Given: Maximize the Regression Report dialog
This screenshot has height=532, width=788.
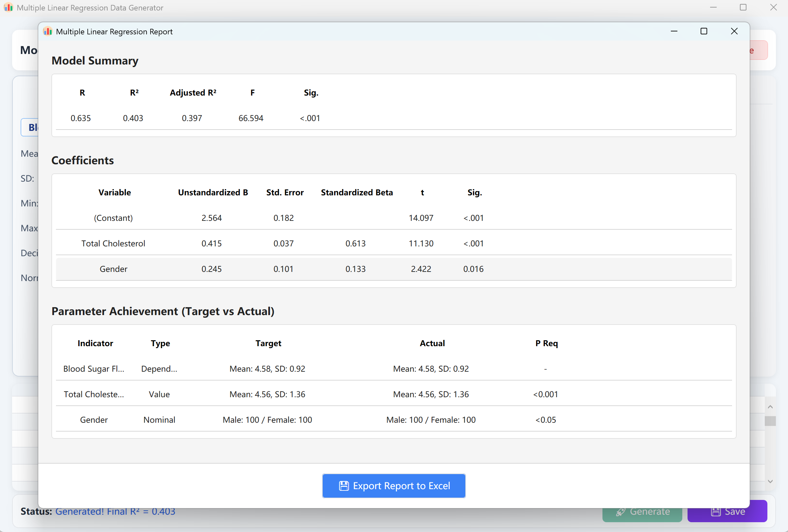Looking at the screenshot, I should [x=704, y=31].
